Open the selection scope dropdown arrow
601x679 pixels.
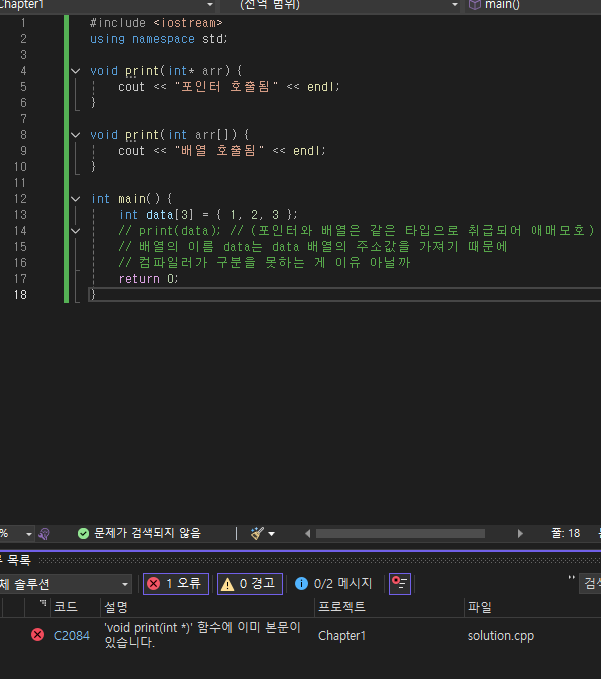455,5
